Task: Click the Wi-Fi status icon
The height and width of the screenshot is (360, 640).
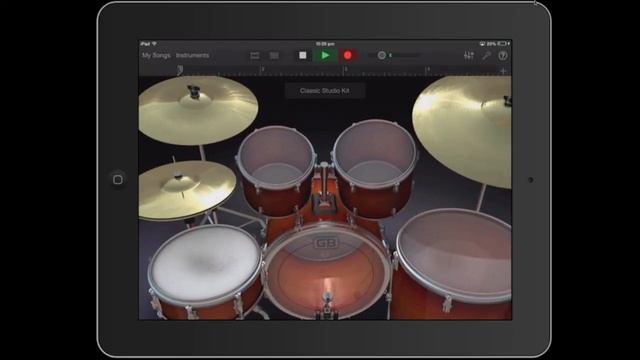Action: click(x=154, y=43)
